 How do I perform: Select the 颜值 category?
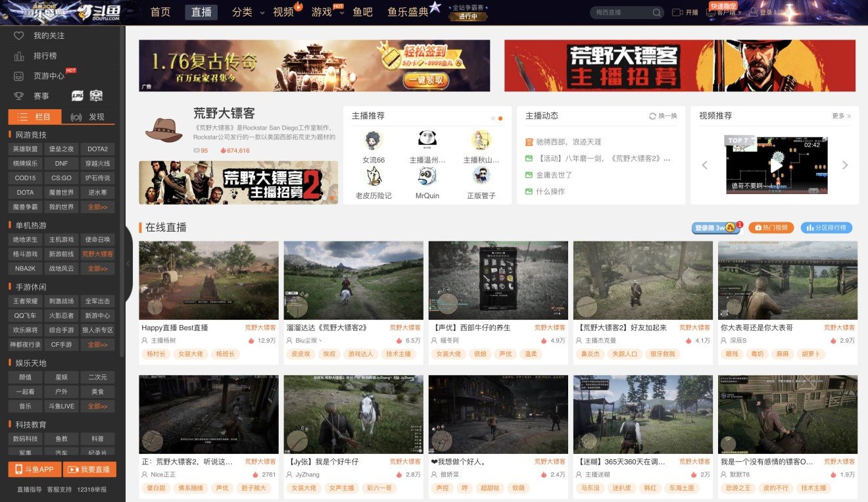(x=26, y=378)
